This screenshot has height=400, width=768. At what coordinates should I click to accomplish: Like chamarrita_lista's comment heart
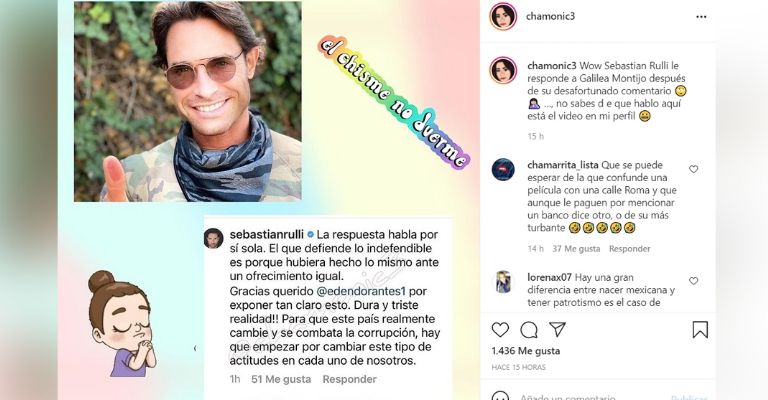coord(694,169)
